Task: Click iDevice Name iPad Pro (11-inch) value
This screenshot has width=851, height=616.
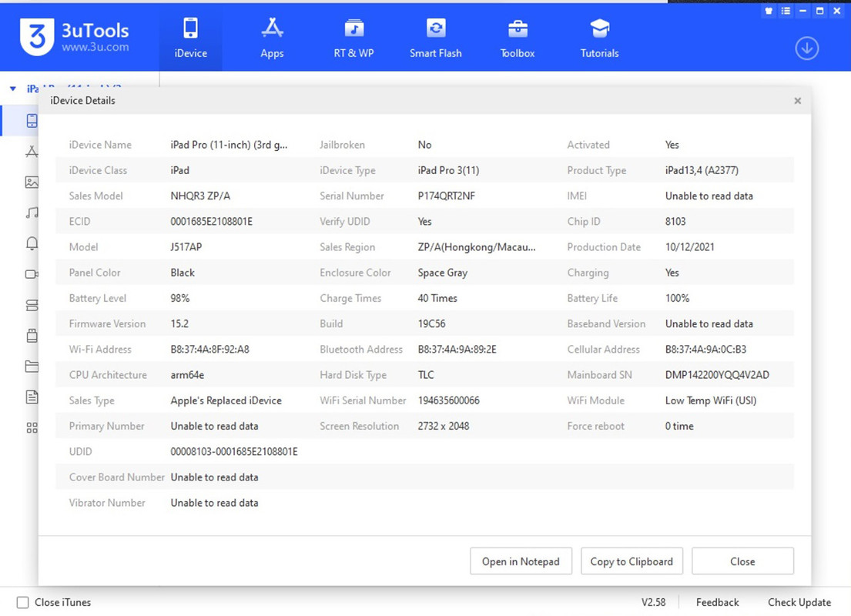Action: point(229,145)
